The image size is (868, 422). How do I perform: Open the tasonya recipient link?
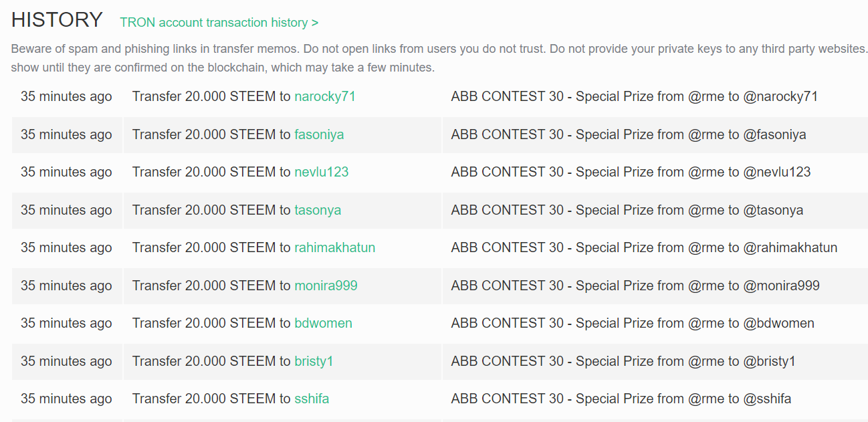pos(318,210)
